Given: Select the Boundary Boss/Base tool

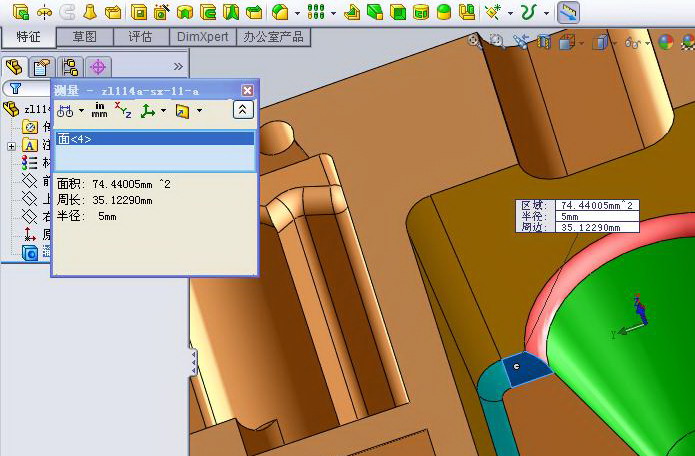Looking at the screenshot, I should tap(113, 12).
